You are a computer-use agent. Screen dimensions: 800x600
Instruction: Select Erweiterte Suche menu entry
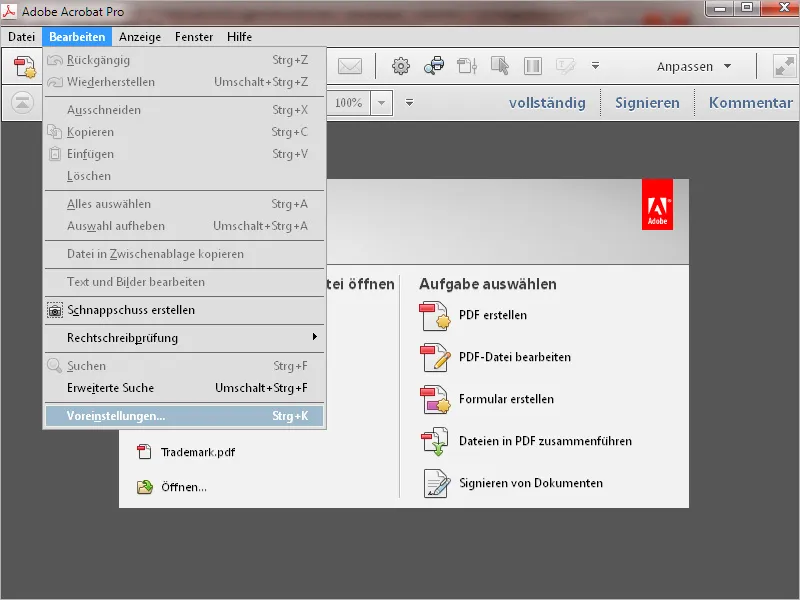point(184,388)
